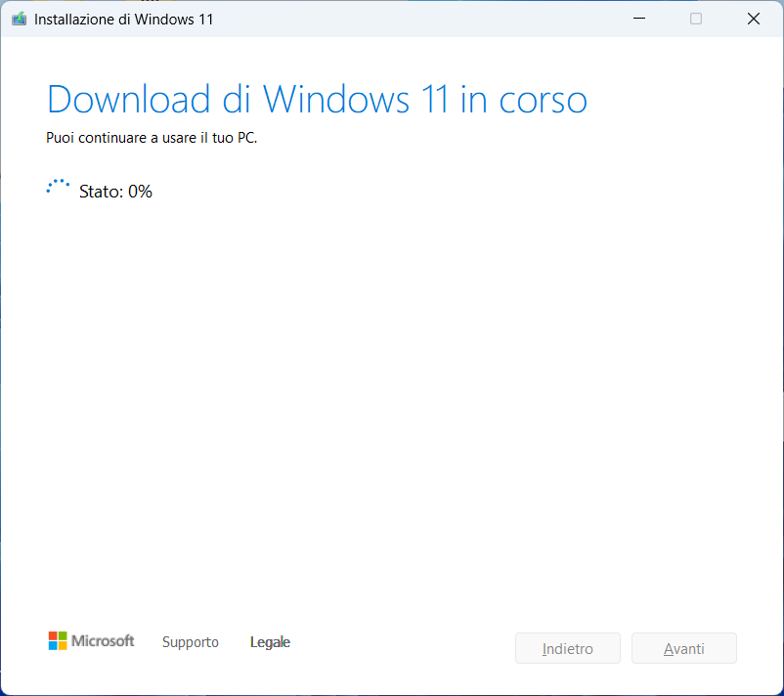Click the yellow square of Microsoft logo

click(64, 646)
